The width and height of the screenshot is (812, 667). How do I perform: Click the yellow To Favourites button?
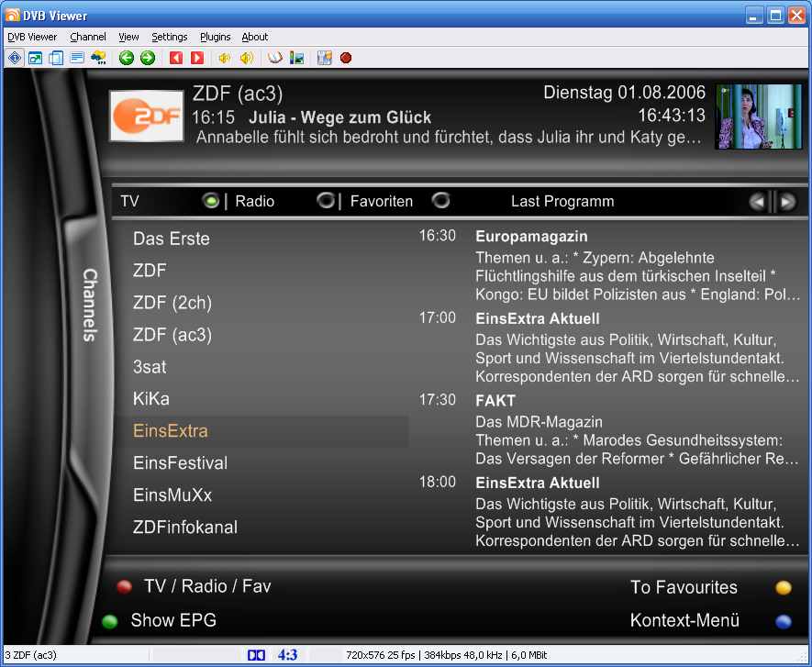click(x=783, y=588)
